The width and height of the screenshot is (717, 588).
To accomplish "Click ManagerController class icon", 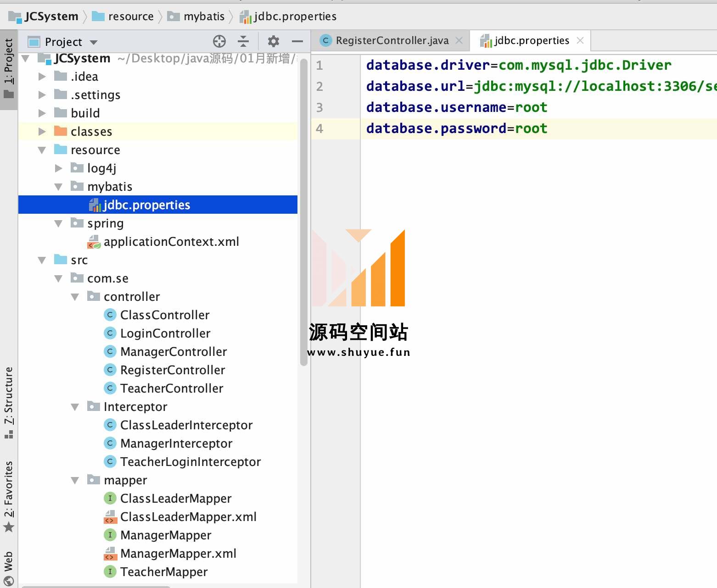I will click(x=110, y=351).
